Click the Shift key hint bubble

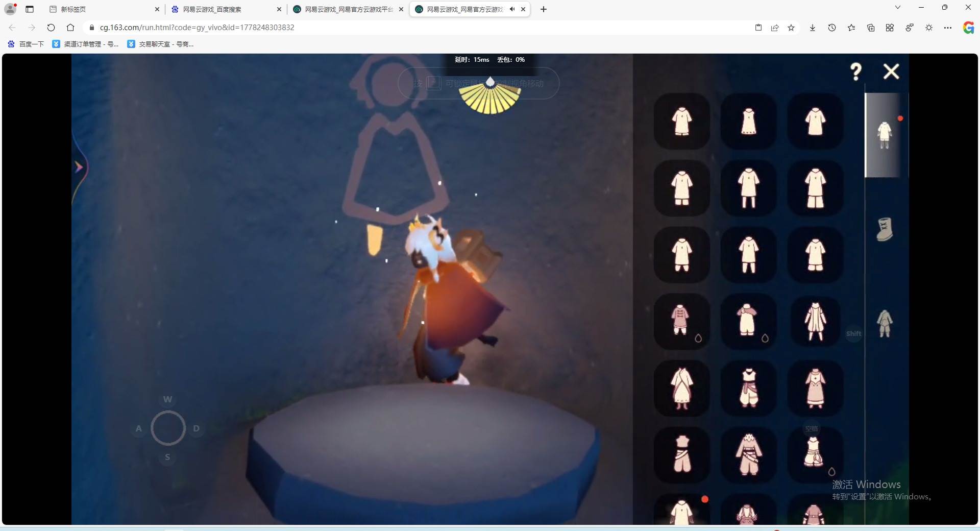[x=854, y=334]
